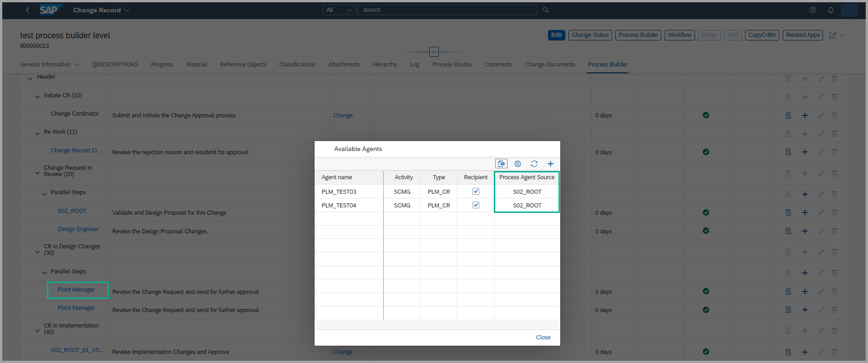Open the notifications bell
Viewport: 868px width, 363px height.
(831, 10)
